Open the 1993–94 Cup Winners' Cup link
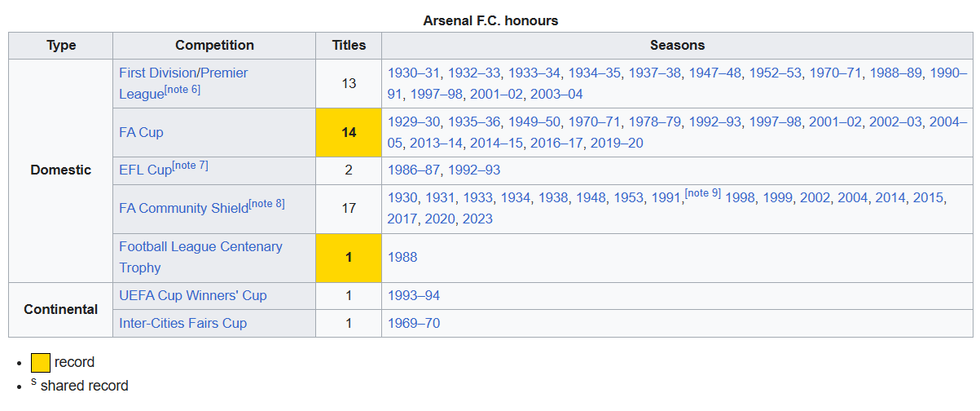Screen dimensions: 980x411 point(414,295)
